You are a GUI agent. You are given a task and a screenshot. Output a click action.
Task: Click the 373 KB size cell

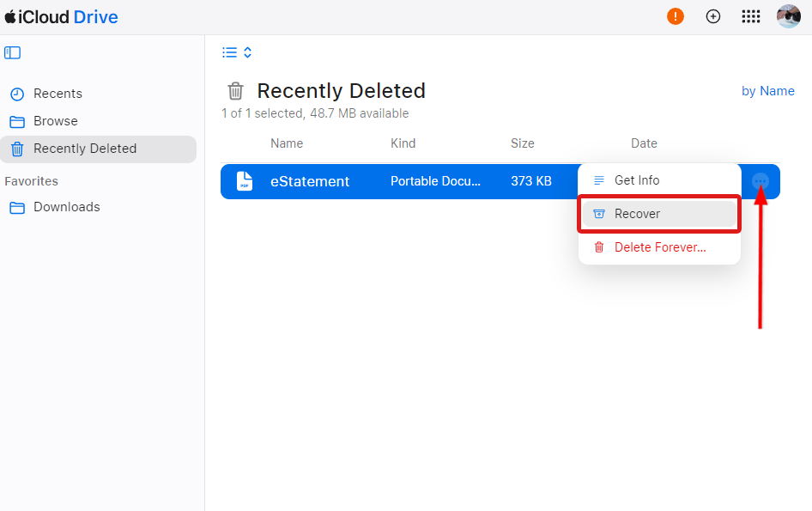coord(531,181)
